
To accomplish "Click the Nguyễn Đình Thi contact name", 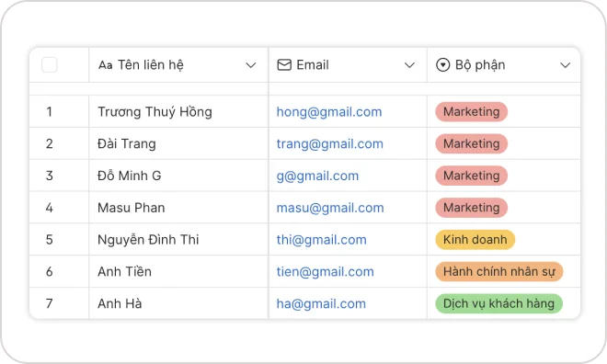I will click(148, 240).
